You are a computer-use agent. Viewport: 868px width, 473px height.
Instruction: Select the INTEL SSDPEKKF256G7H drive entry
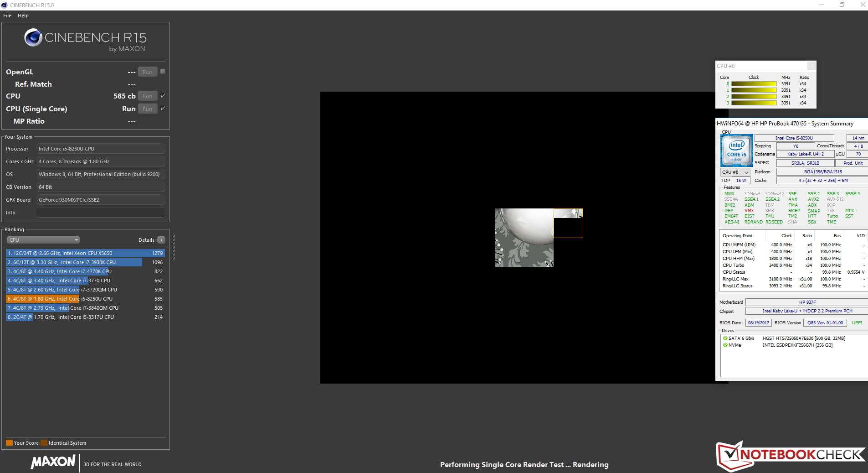pyautogui.click(x=797, y=345)
